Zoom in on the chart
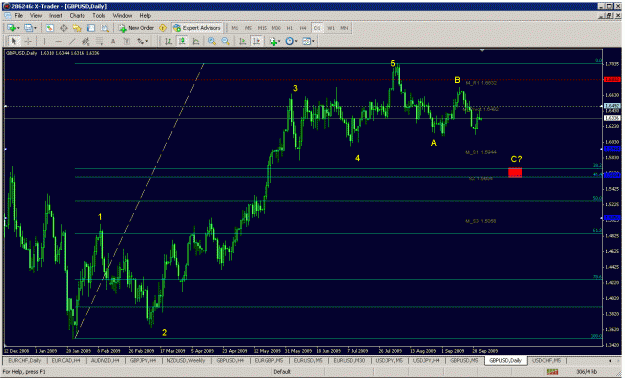Image resolution: width=625 pixels, height=378 pixels. point(212,41)
